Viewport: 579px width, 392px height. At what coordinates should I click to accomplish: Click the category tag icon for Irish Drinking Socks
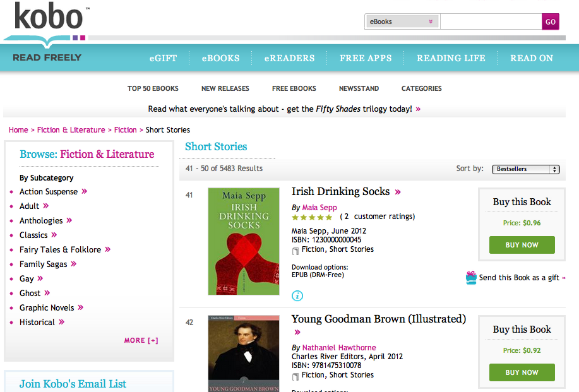point(295,251)
